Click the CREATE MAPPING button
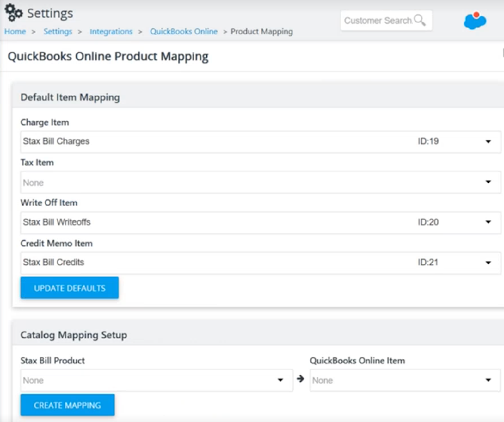 67,405
